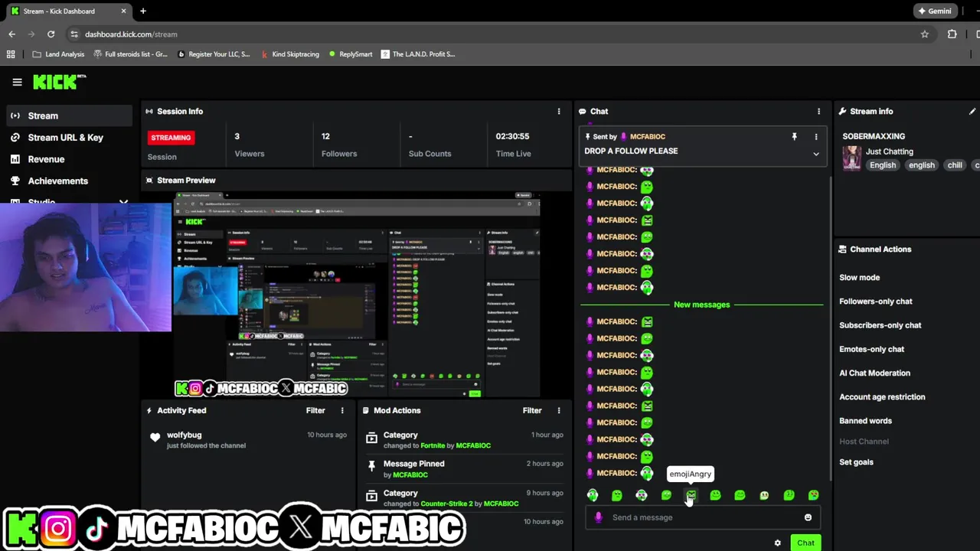Click the Just Chatting category thumbnail
This screenshot has width=980, height=551.
851,158
